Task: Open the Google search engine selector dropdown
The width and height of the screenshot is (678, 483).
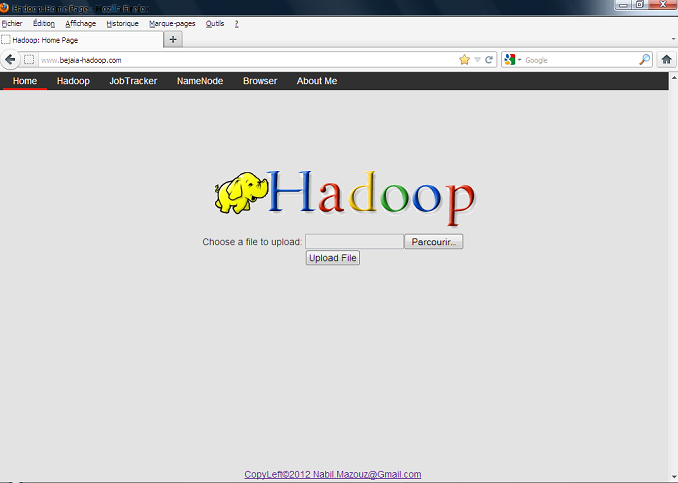Action: point(513,60)
